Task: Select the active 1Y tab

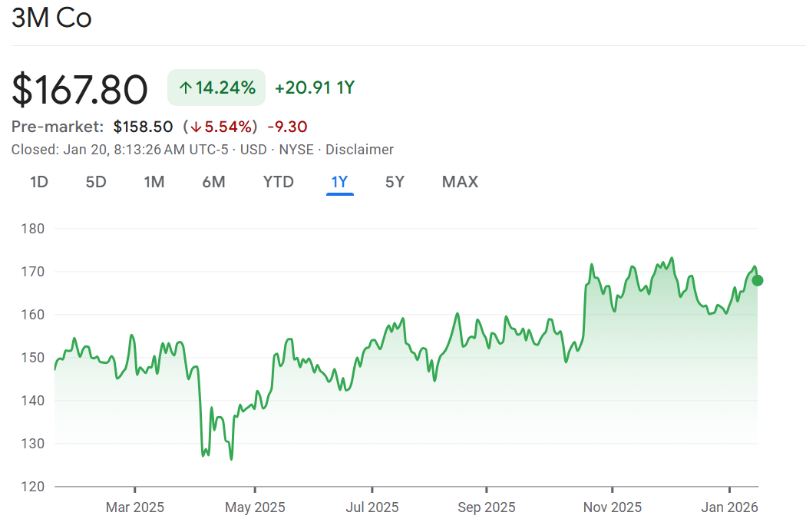Action: pos(339,182)
